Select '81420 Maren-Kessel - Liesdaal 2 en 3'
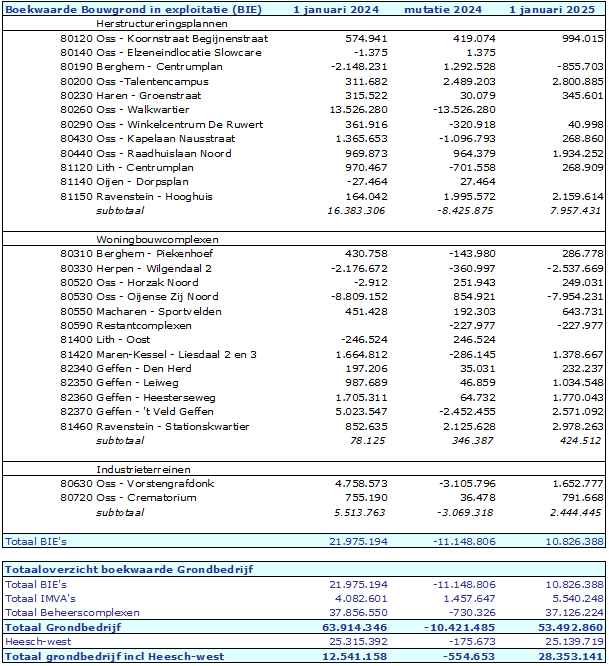 pos(158,355)
